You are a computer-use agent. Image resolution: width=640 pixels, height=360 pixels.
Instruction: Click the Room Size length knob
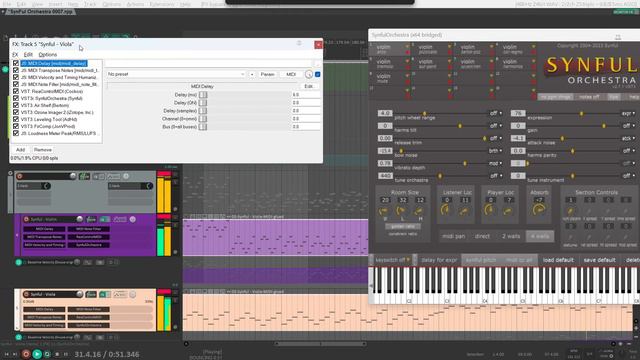click(401, 211)
